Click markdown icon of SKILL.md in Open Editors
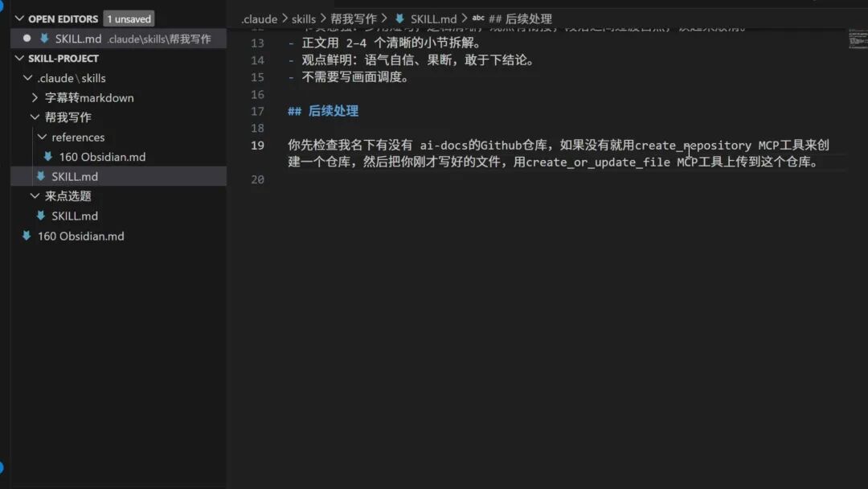Screen dimensions: 868x489 coord(44,39)
